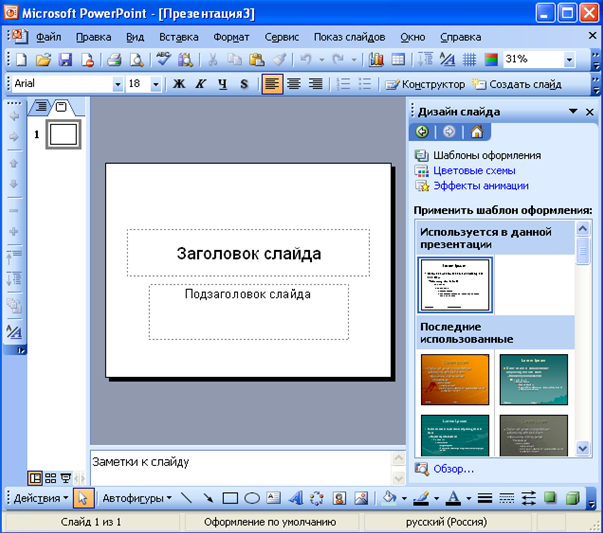
Task: Copy selection icon in toolbar
Action: click(x=234, y=60)
